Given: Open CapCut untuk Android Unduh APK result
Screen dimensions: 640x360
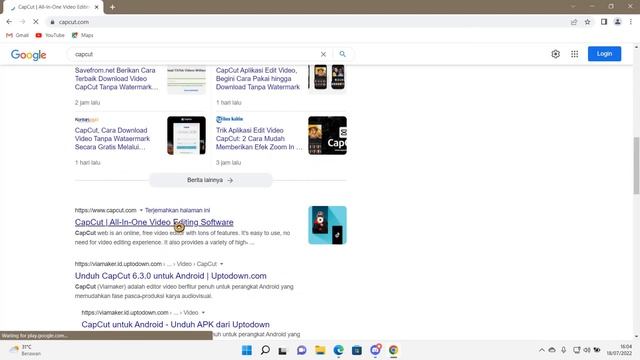Looking at the screenshot, I should coord(176,324).
